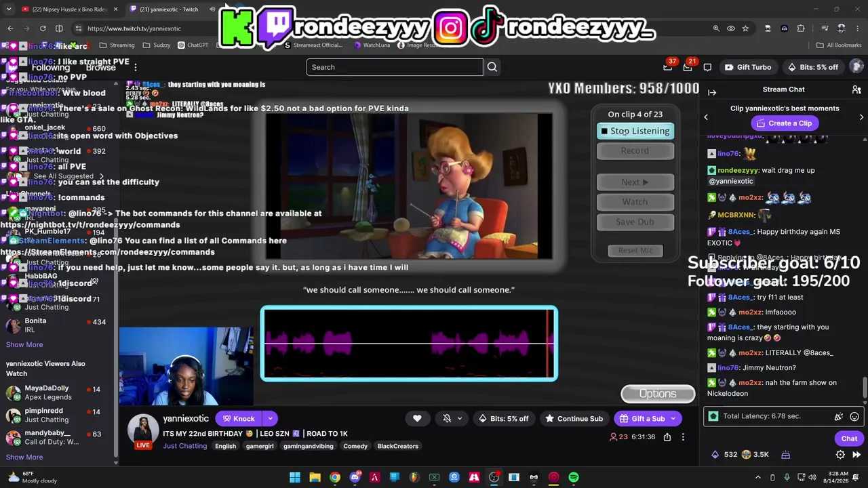Open the ChatGPT bookmark
This screenshot has height=488, width=868.
pos(193,45)
